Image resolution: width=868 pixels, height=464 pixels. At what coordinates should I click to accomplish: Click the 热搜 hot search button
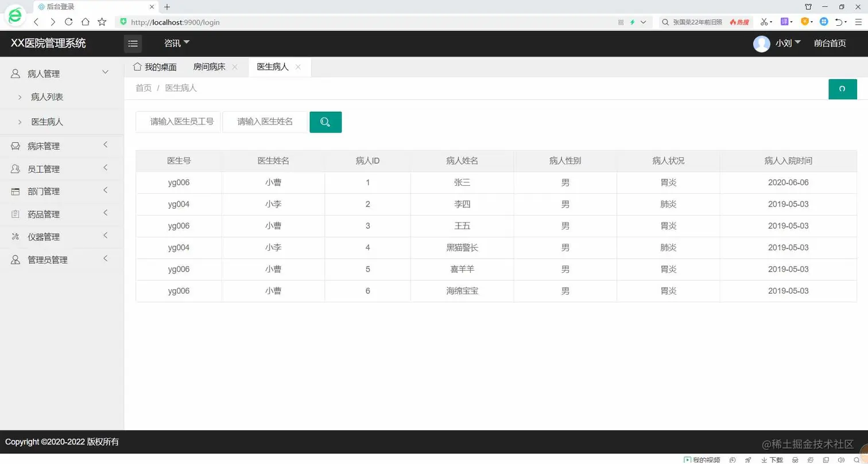[739, 22]
